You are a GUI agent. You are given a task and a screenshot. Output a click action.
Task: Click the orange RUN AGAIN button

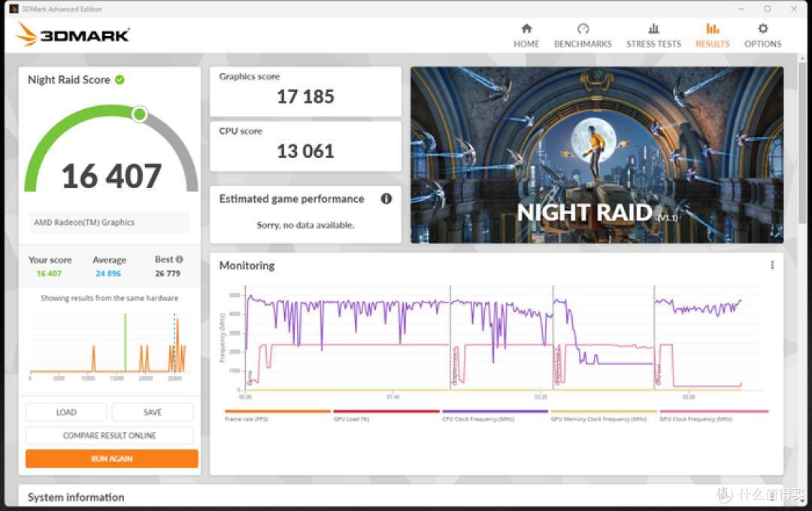pyautogui.click(x=112, y=458)
